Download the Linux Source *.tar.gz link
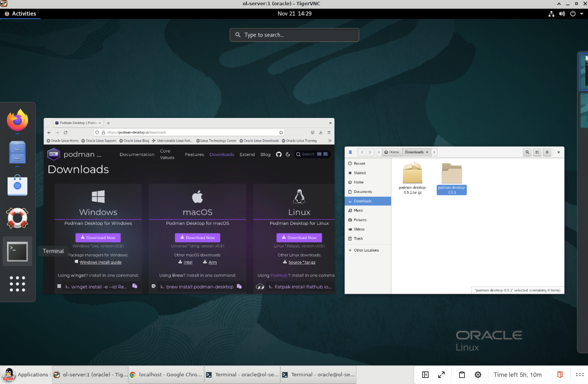 click(302, 262)
